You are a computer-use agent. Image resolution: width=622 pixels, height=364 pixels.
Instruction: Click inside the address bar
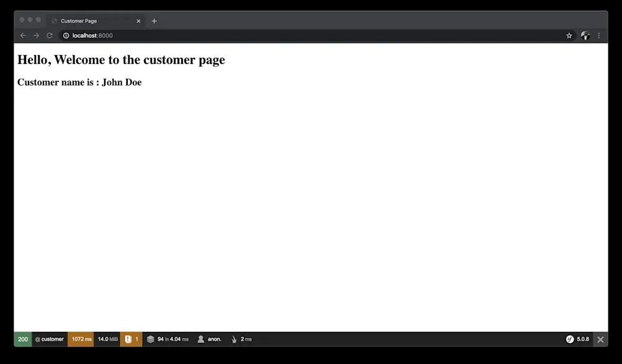point(248,35)
